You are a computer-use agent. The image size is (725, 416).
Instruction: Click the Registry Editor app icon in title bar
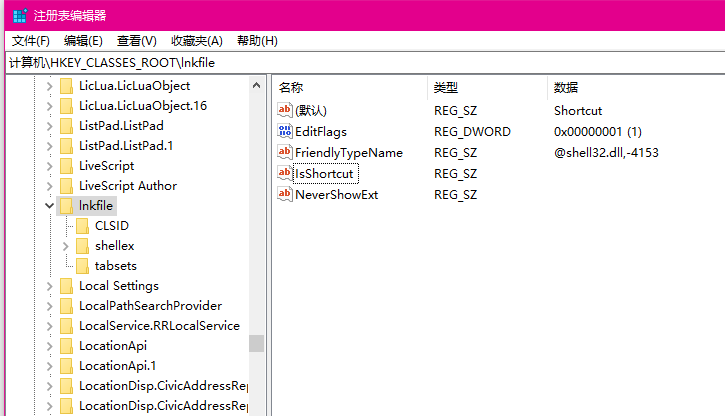(x=20, y=16)
